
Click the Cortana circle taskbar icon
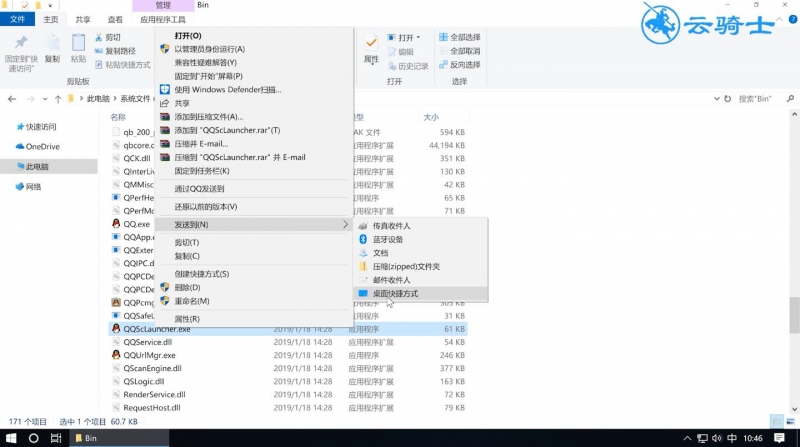(34, 438)
